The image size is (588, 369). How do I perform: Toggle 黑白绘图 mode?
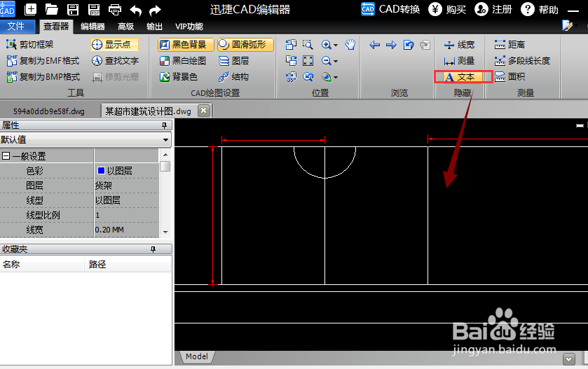(183, 61)
